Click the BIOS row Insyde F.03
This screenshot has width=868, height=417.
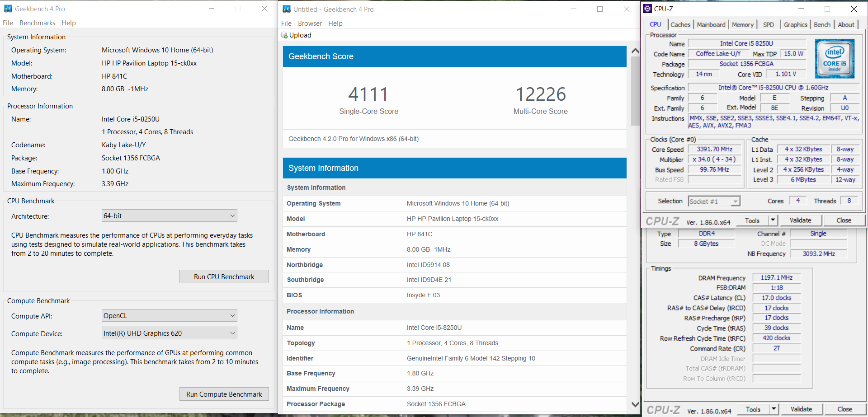point(455,295)
